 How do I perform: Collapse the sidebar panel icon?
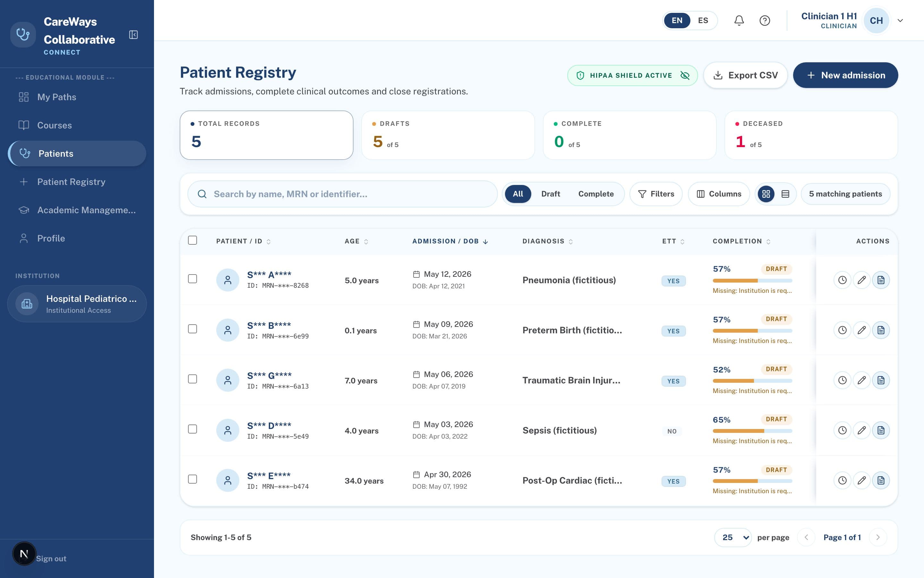coord(133,35)
